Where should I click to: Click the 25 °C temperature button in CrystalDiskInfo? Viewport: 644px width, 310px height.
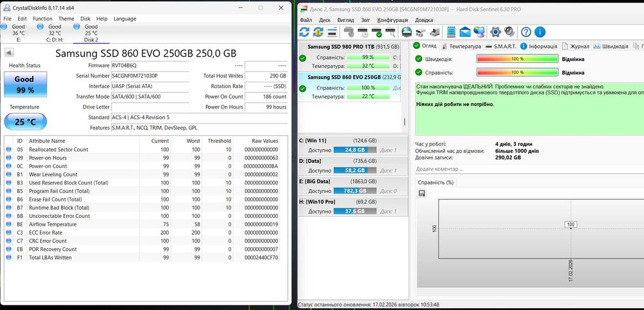25,122
